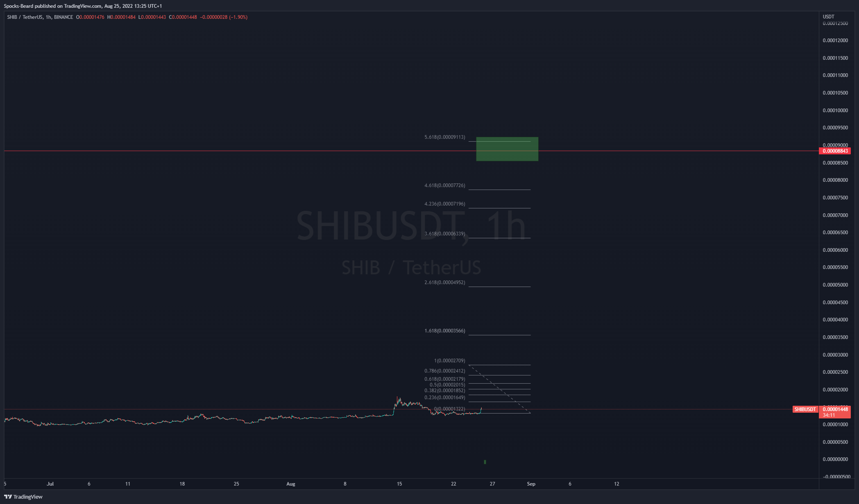Click the 1(0.00002709) Fibonacci label
Viewport: 859px width, 504px height.
point(450,361)
